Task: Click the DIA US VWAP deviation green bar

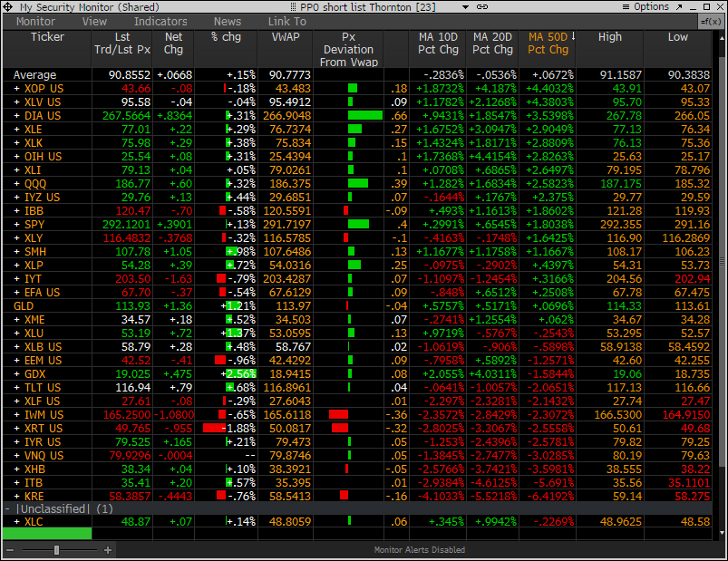Action: pos(365,115)
